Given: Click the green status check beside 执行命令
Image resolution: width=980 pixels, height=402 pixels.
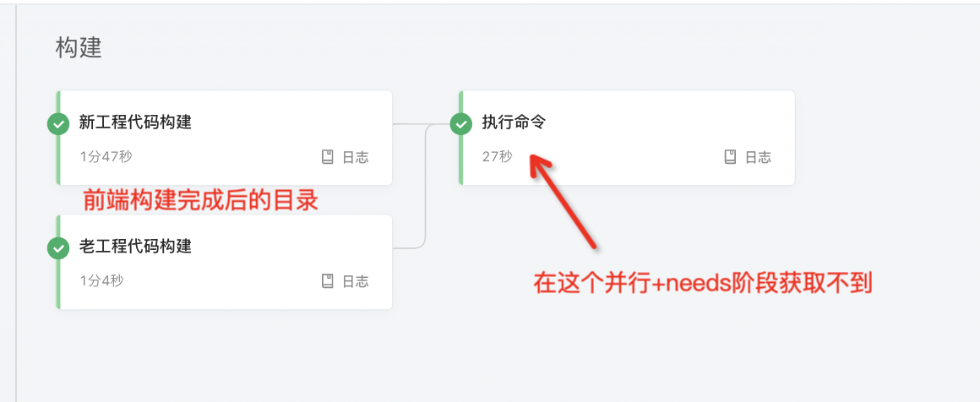Looking at the screenshot, I should (x=460, y=124).
